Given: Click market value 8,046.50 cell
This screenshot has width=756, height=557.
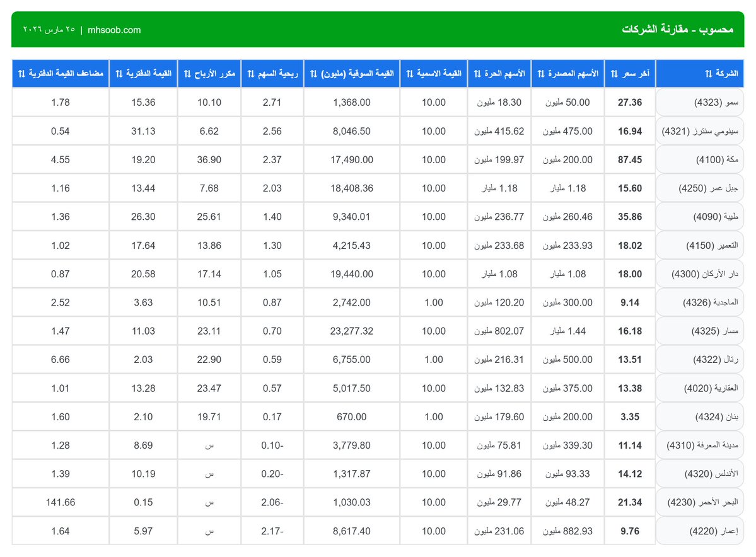Looking at the screenshot, I should pos(352,131).
